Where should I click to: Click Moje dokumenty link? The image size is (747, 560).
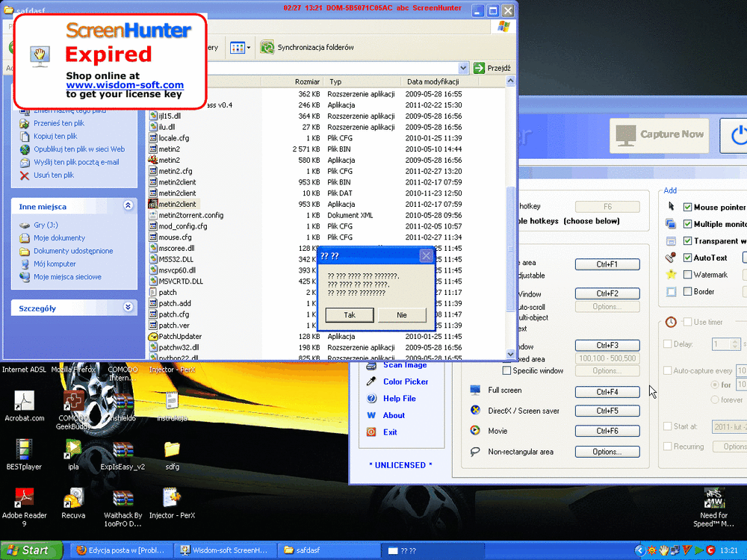[x=59, y=238]
